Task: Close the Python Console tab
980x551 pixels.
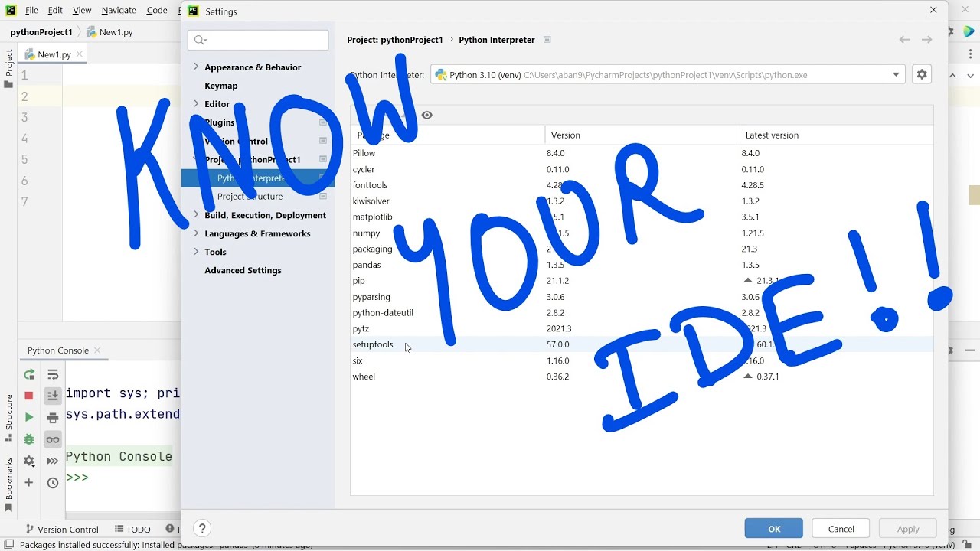Action: click(97, 350)
